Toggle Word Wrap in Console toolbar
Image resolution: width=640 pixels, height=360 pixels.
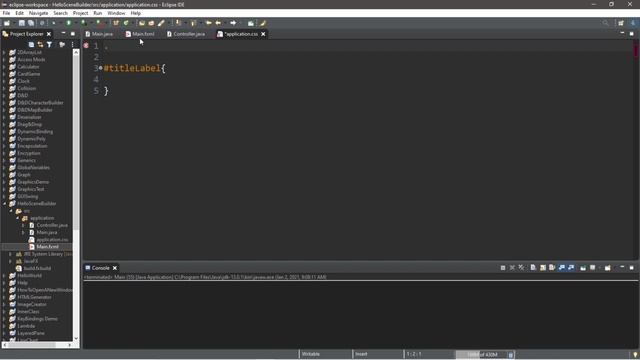[x=552, y=268]
